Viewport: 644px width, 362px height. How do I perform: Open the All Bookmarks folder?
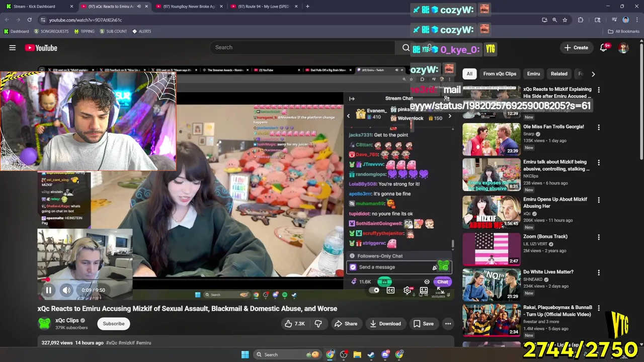pyautogui.click(x=623, y=31)
